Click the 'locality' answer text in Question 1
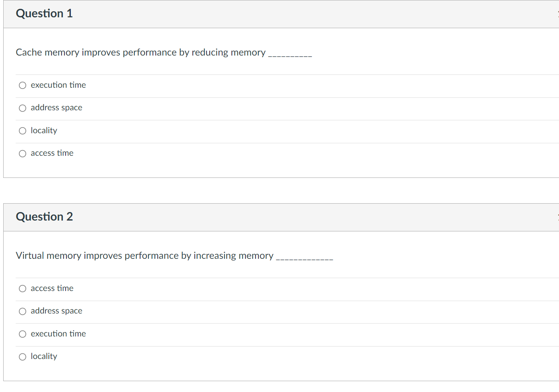 click(x=44, y=130)
